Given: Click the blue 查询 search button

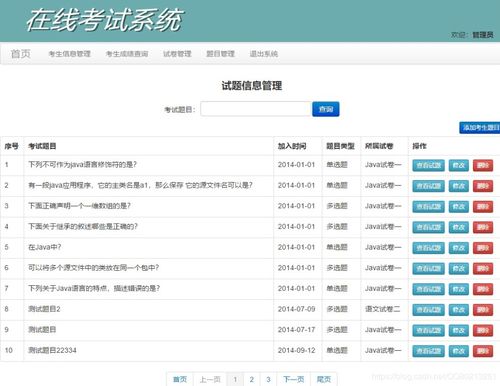Looking at the screenshot, I should pos(326,109).
